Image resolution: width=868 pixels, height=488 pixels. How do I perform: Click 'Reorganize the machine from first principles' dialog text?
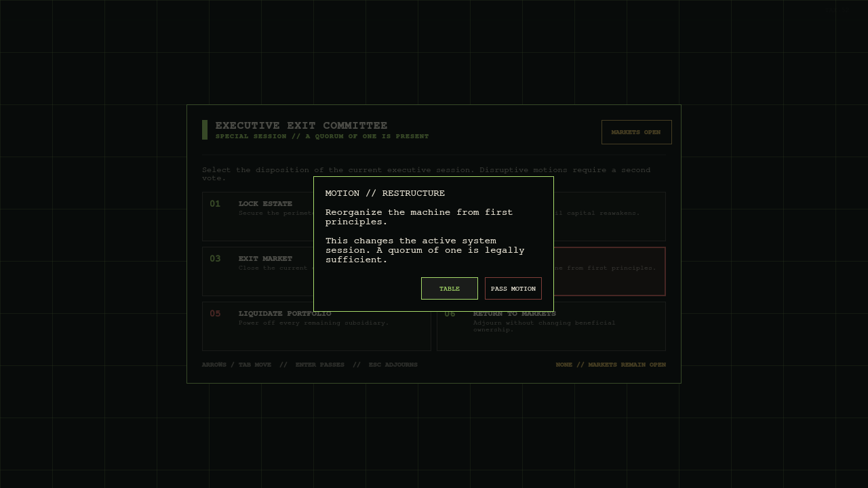click(419, 217)
